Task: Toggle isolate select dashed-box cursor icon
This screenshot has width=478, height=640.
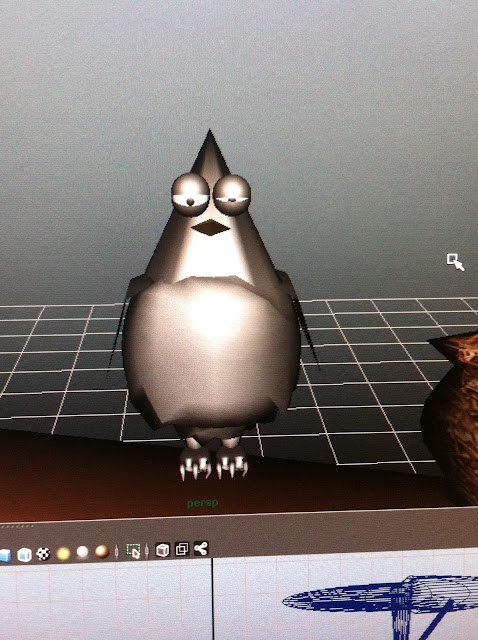Action: (x=133, y=551)
